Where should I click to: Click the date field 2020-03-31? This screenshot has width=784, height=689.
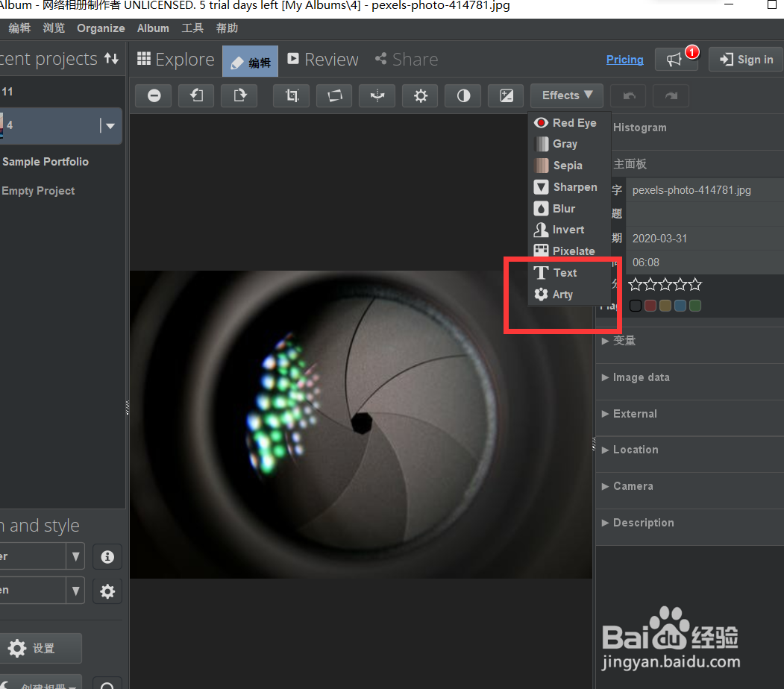coord(705,239)
